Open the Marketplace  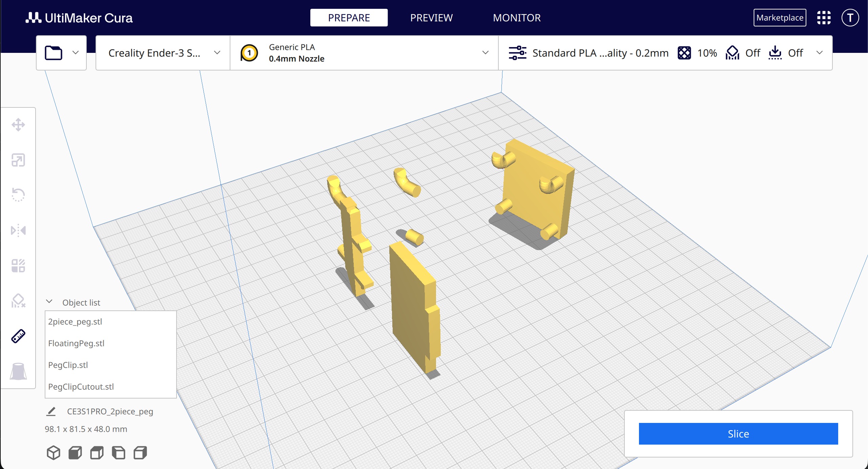pos(780,18)
